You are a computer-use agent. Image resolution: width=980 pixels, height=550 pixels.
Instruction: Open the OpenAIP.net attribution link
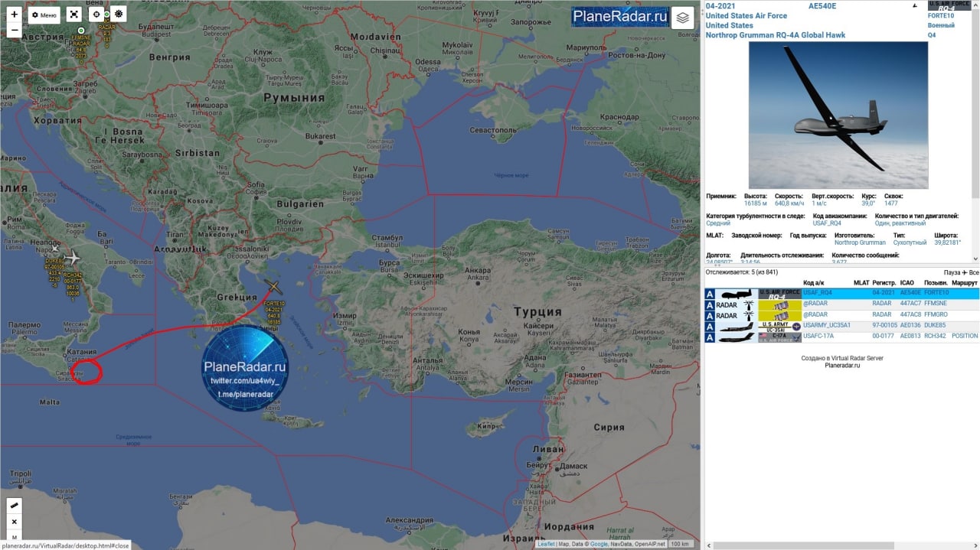[649, 544]
